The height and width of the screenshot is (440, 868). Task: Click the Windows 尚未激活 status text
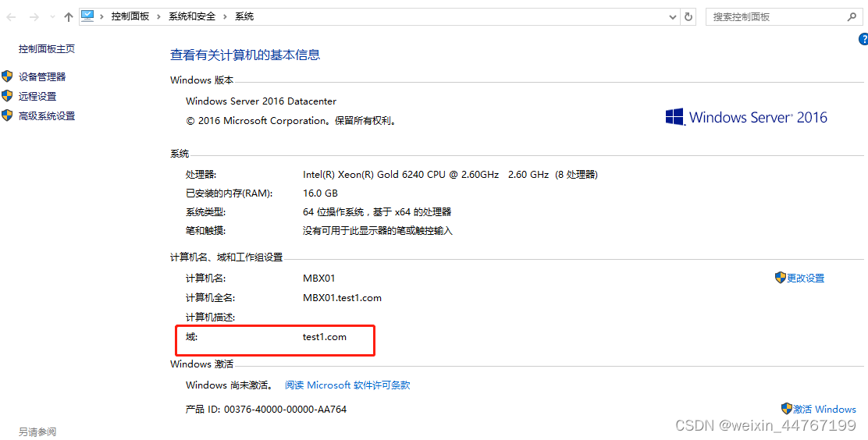(229, 385)
